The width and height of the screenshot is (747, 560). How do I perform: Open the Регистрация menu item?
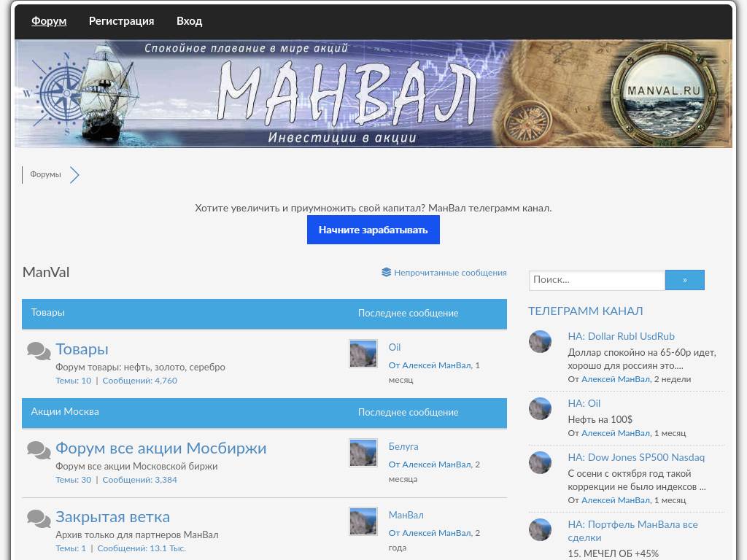[x=121, y=21]
